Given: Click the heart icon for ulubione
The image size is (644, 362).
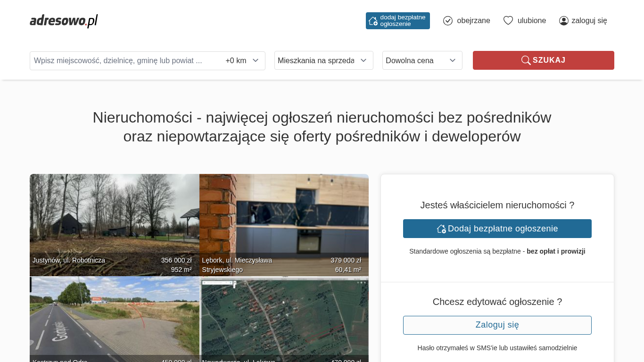Looking at the screenshot, I should (508, 21).
